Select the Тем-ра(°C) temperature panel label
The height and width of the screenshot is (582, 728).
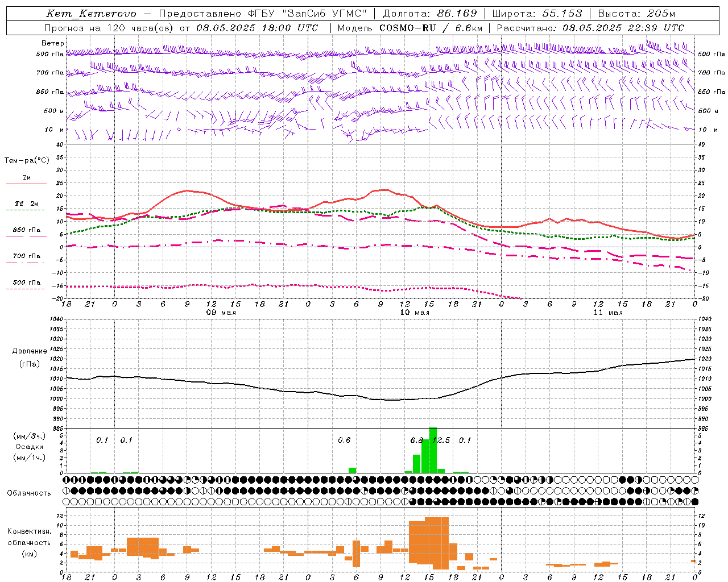pyautogui.click(x=27, y=161)
